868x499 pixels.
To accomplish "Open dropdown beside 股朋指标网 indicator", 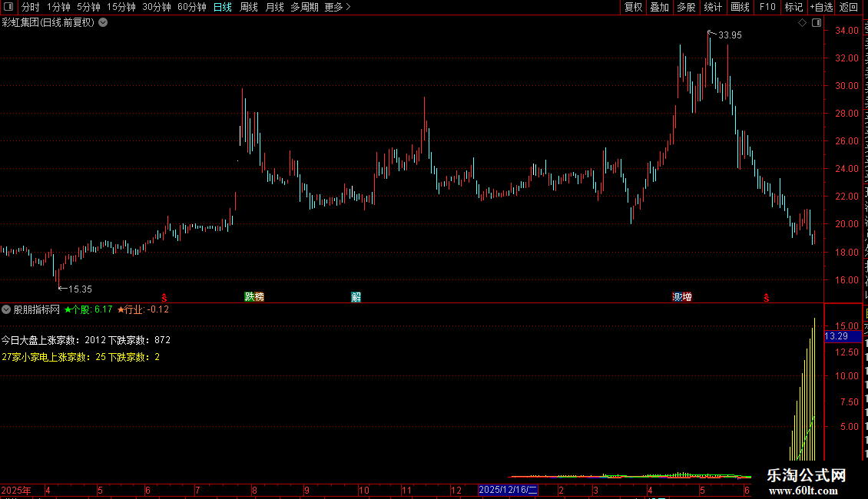I will click(6, 310).
